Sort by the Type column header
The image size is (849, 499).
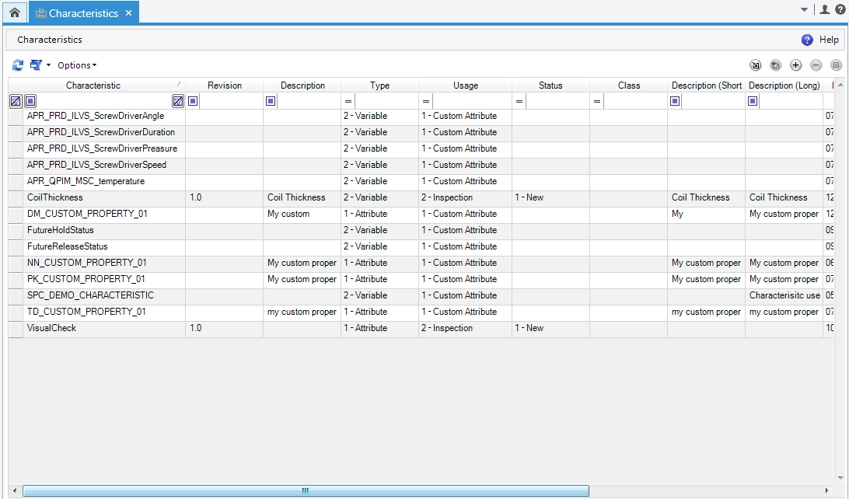[379, 85]
